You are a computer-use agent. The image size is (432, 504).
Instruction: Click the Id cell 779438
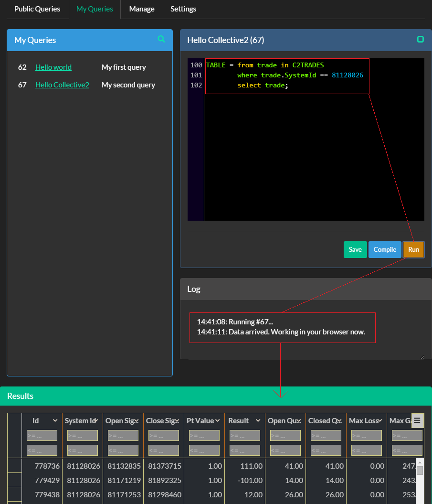click(42, 494)
